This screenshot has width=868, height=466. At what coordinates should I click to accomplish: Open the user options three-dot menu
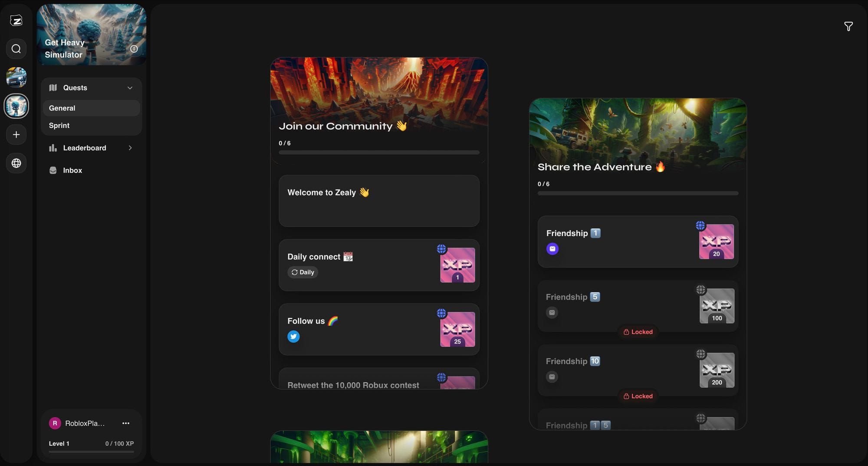click(x=126, y=423)
